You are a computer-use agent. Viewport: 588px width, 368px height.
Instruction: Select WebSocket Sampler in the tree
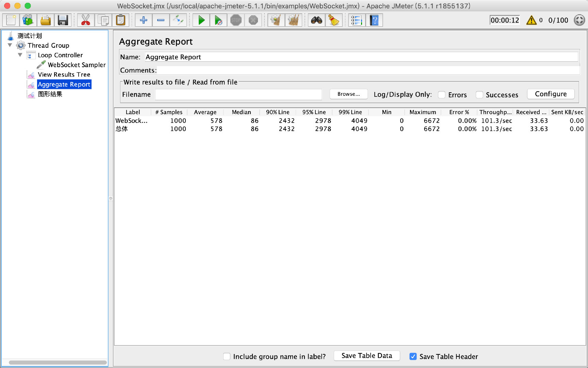click(x=77, y=65)
